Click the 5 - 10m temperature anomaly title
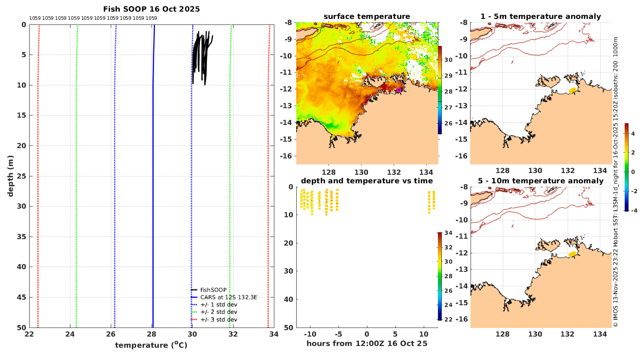This screenshot has height=352, width=644. tap(541, 181)
